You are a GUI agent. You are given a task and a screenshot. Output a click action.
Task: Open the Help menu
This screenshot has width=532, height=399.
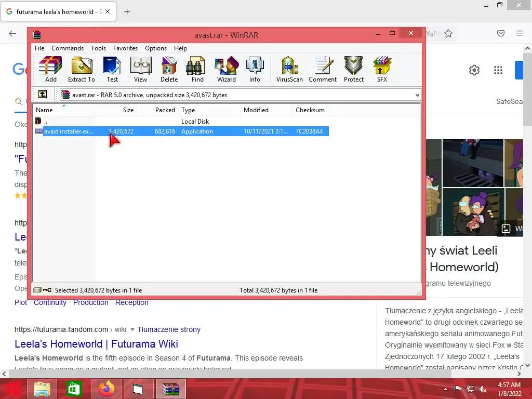tap(180, 48)
